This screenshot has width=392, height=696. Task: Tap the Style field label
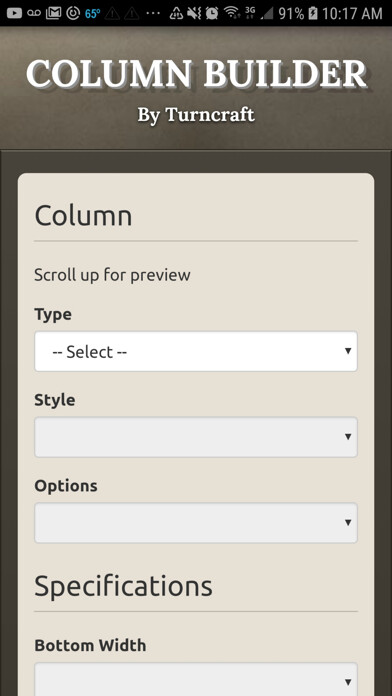tap(55, 400)
